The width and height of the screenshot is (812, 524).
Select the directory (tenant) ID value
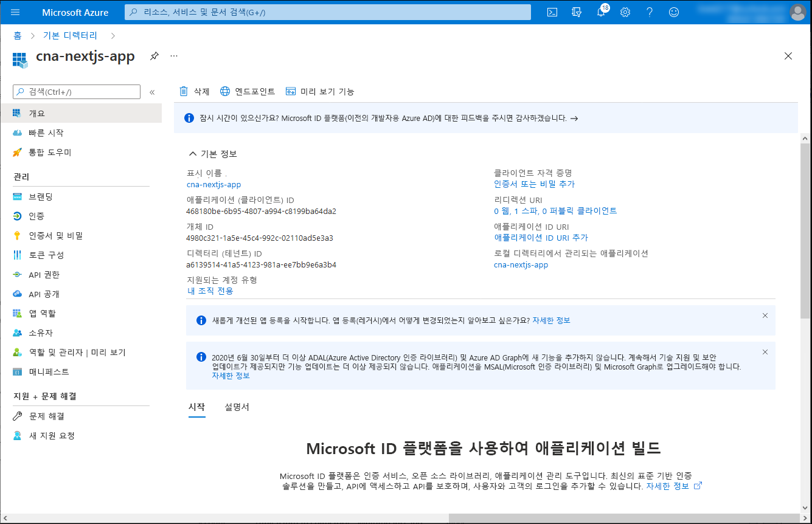coord(261,264)
